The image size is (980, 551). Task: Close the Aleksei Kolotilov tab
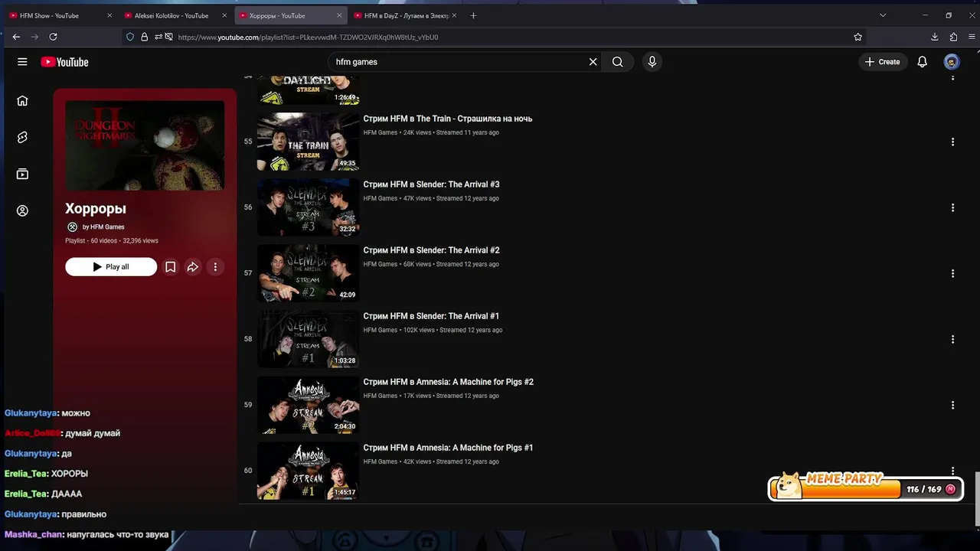pos(224,15)
